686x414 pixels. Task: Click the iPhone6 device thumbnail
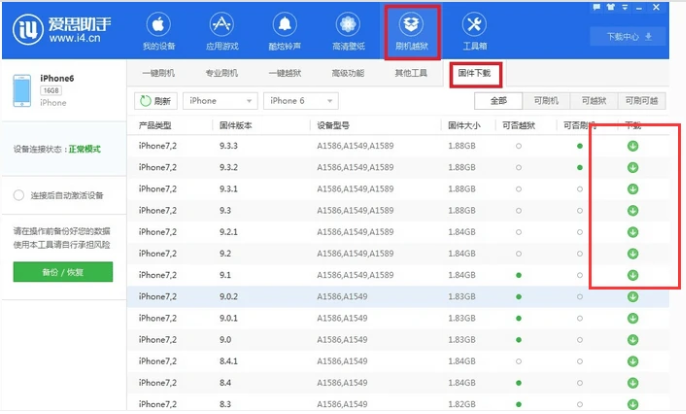[22, 91]
